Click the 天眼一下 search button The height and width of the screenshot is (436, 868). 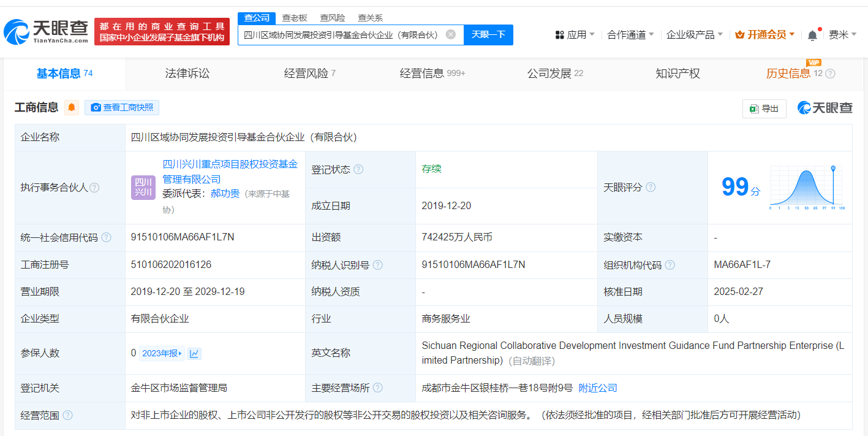[x=488, y=34]
